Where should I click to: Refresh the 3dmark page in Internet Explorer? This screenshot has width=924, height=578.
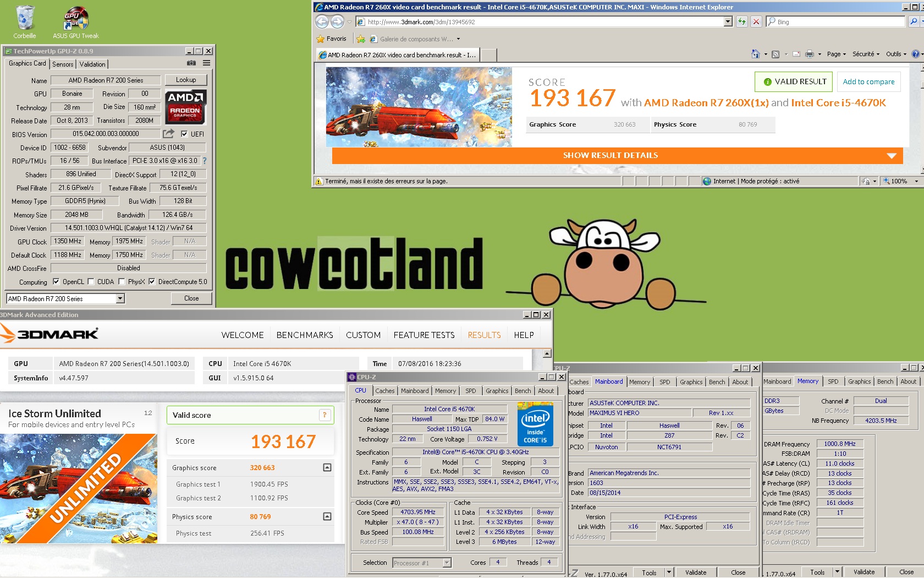tap(742, 22)
